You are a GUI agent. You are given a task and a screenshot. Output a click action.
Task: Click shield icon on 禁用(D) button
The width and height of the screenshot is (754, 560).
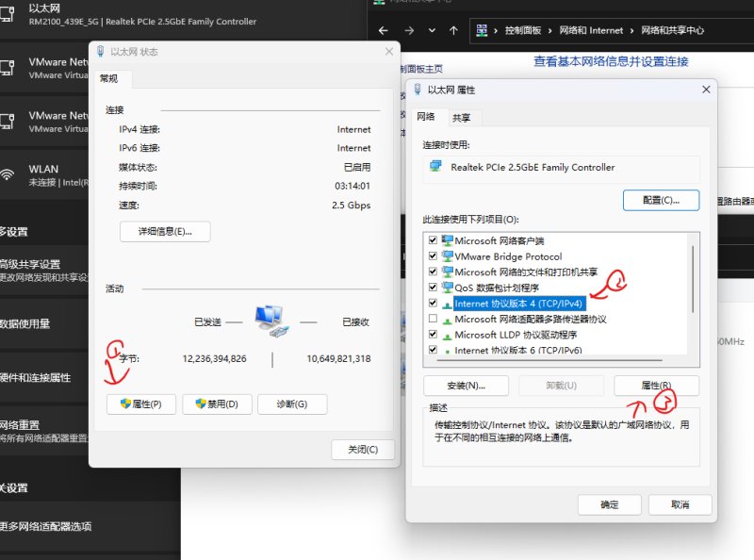[201, 404]
